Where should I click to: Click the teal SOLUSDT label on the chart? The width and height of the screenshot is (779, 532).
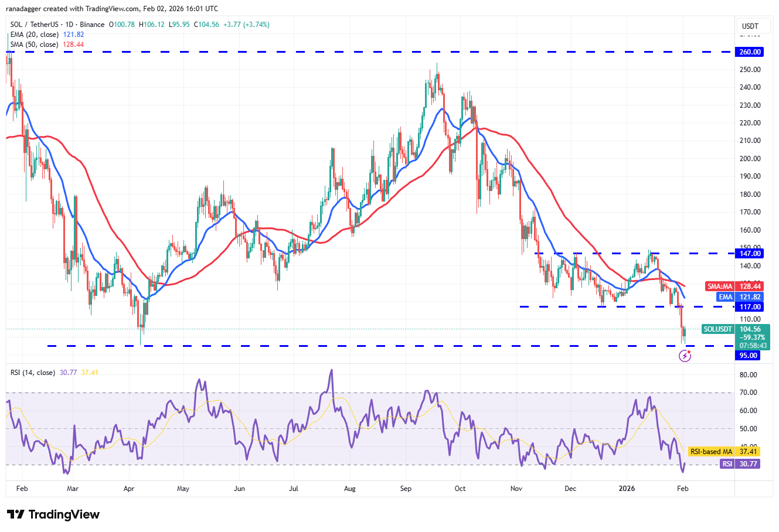coord(717,329)
